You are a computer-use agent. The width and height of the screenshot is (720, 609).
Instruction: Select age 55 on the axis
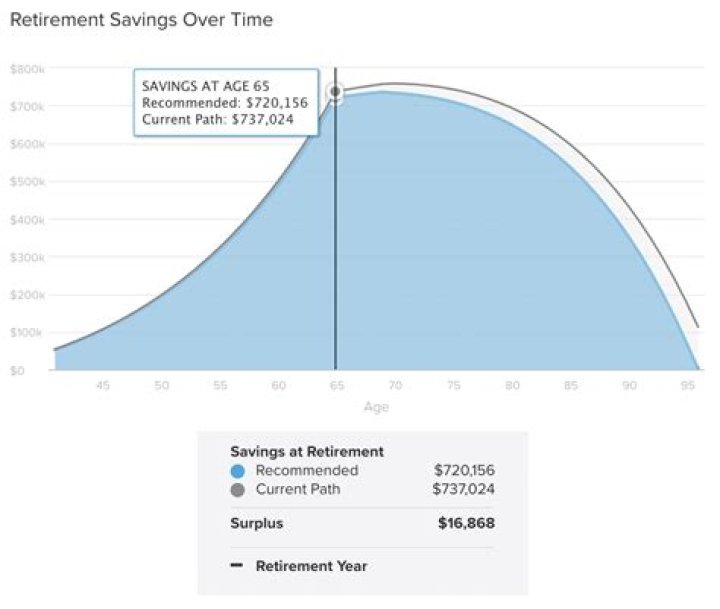click(220, 385)
